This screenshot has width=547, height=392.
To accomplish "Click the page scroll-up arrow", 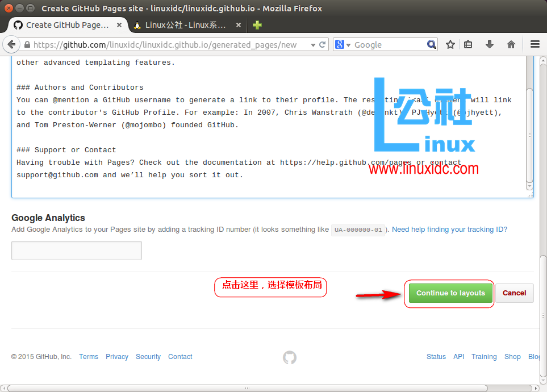I will [543, 61].
